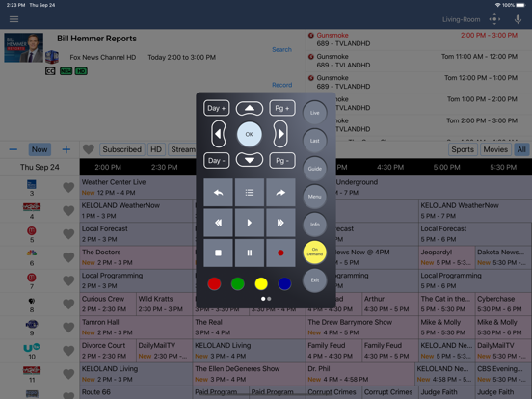Toggle the favorites heart filter

pos(89,149)
